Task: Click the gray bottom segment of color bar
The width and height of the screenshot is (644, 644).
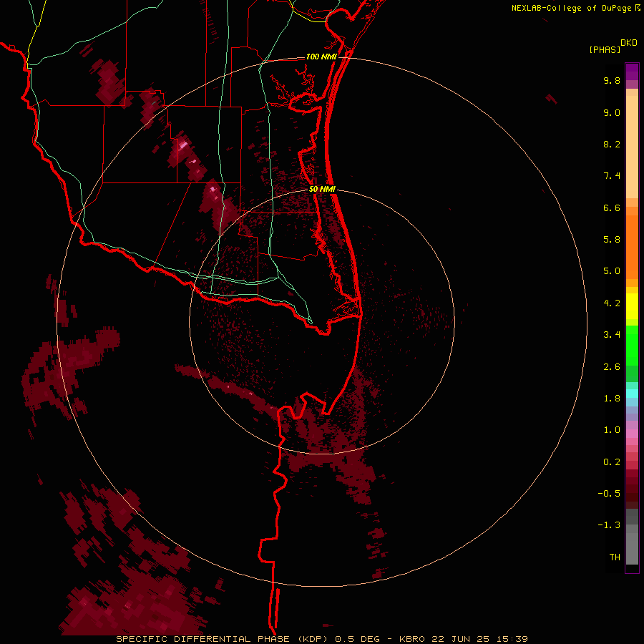Action: click(x=632, y=548)
